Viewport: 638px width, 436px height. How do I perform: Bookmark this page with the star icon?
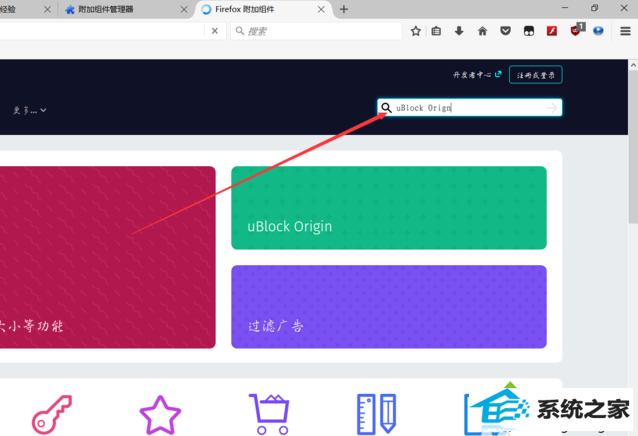pos(415,31)
